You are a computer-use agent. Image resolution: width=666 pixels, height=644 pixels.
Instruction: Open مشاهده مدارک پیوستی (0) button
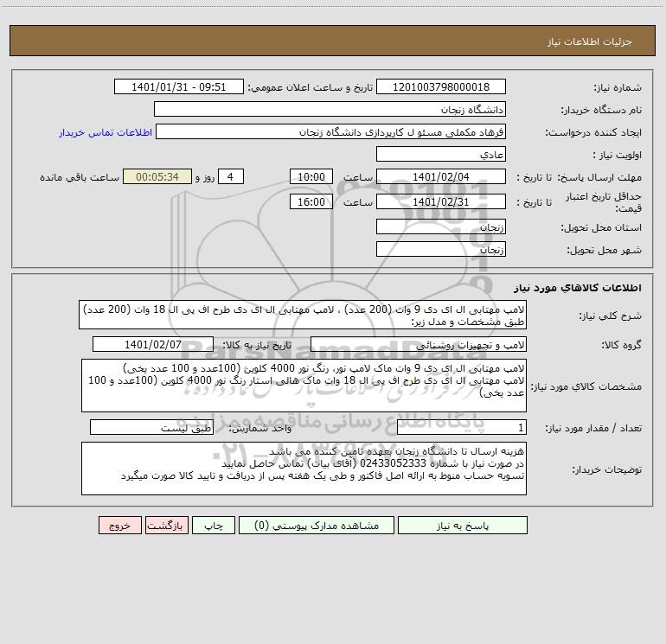tap(317, 526)
